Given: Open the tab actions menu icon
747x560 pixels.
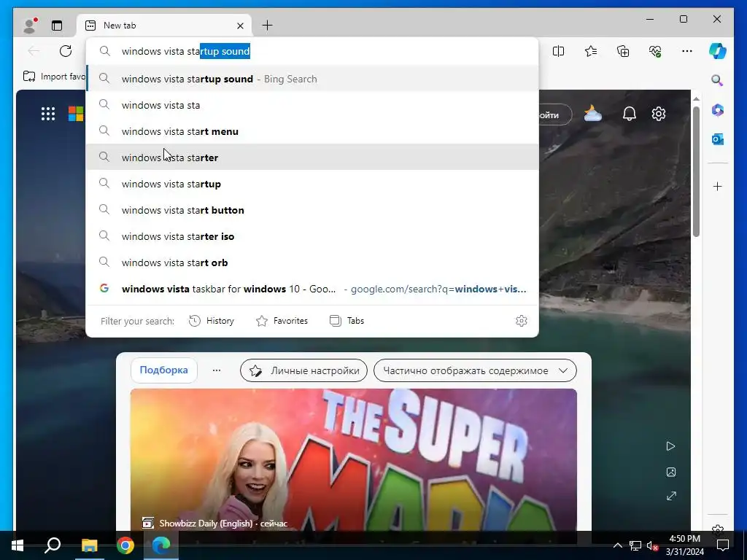Looking at the screenshot, I should pyautogui.click(x=57, y=26).
